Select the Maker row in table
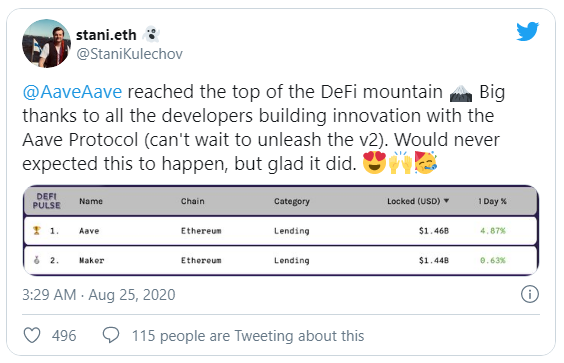Screen dimensions: 564x363 (x=281, y=260)
